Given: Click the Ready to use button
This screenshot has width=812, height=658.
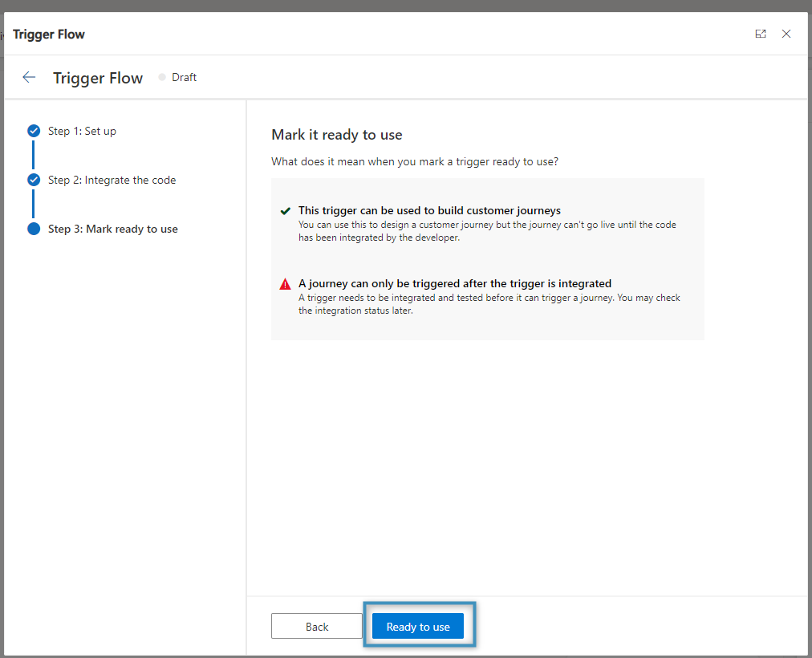Looking at the screenshot, I should point(418,627).
